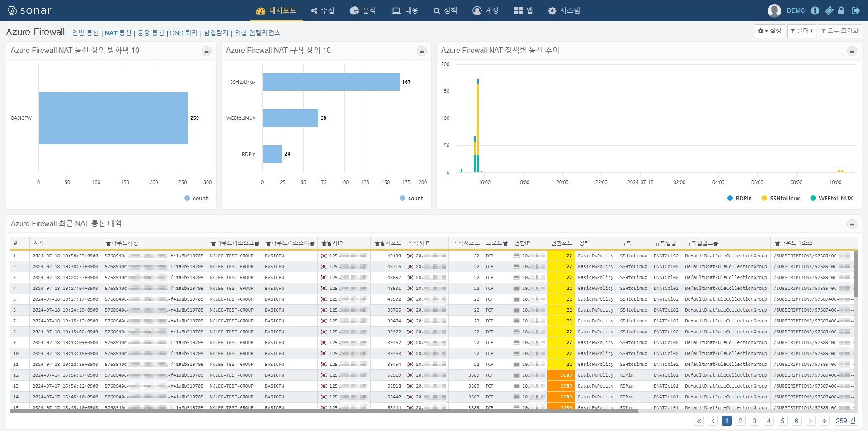Screen dimensions: 868x431
Task: Open menu of 최근 NAT 통신 내역 panel
Action: 852,224
